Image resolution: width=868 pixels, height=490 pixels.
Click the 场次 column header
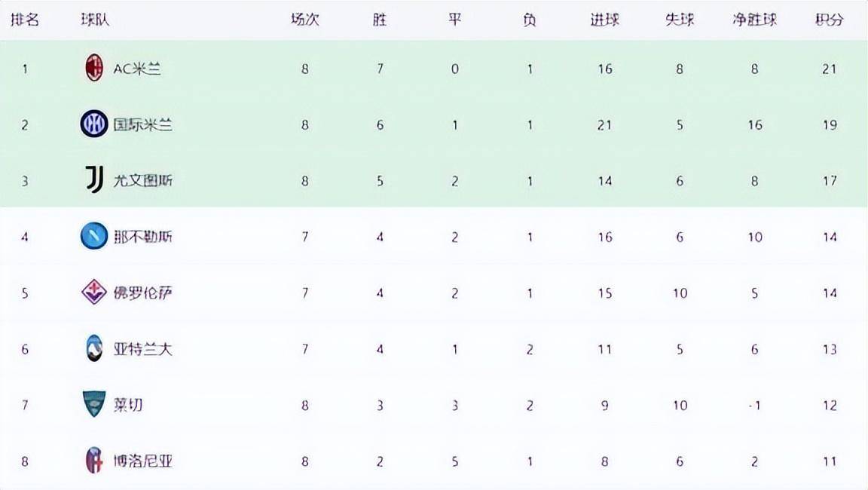coord(305,20)
